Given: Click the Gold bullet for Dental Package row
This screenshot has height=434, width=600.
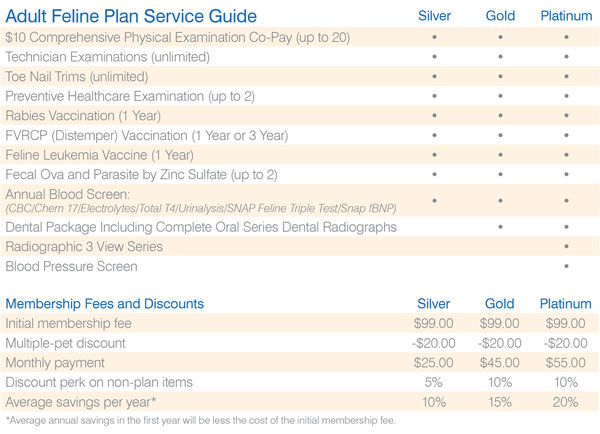Looking at the screenshot, I should [x=500, y=227].
